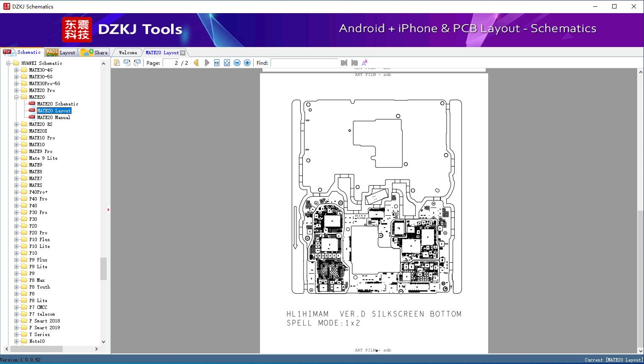This screenshot has height=364, width=644.
Task: Click the Find text input field
Action: point(304,63)
